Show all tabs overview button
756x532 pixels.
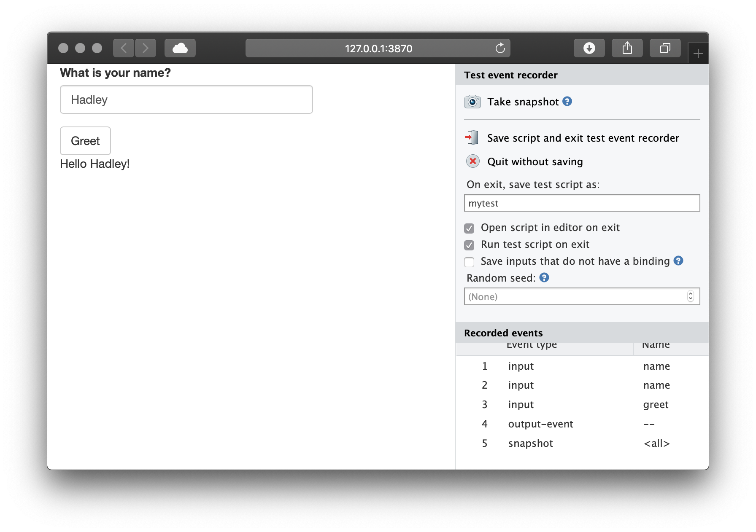coord(665,48)
